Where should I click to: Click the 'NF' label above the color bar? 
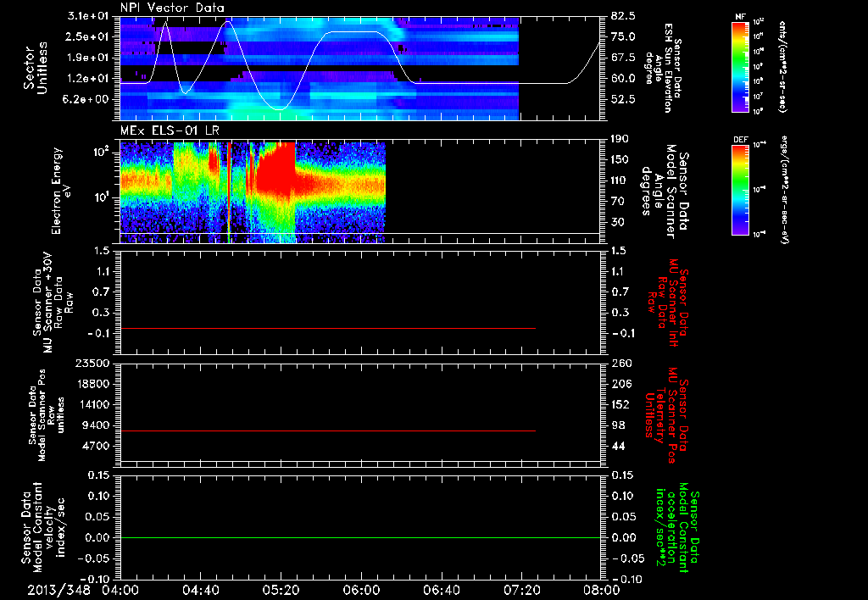[741, 17]
